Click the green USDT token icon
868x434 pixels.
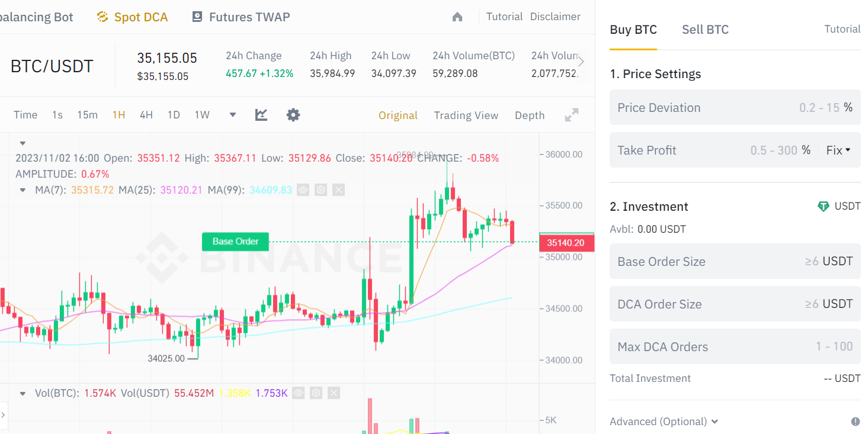point(823,206)
